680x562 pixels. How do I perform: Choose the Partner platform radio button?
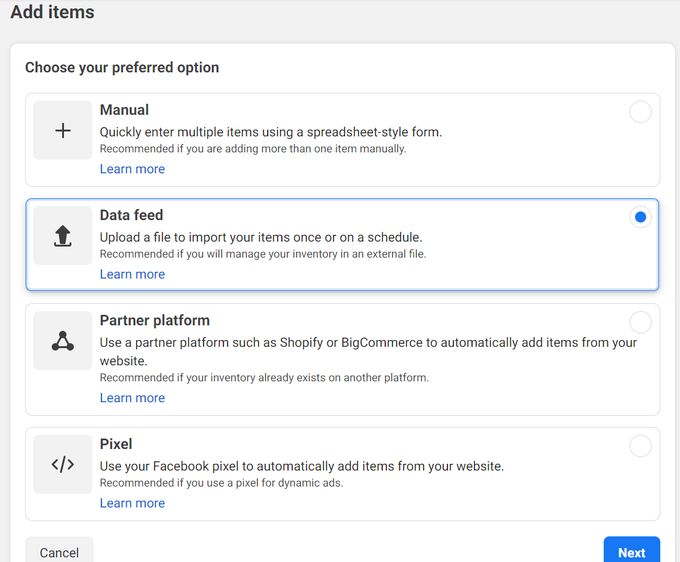click(640, 322)
